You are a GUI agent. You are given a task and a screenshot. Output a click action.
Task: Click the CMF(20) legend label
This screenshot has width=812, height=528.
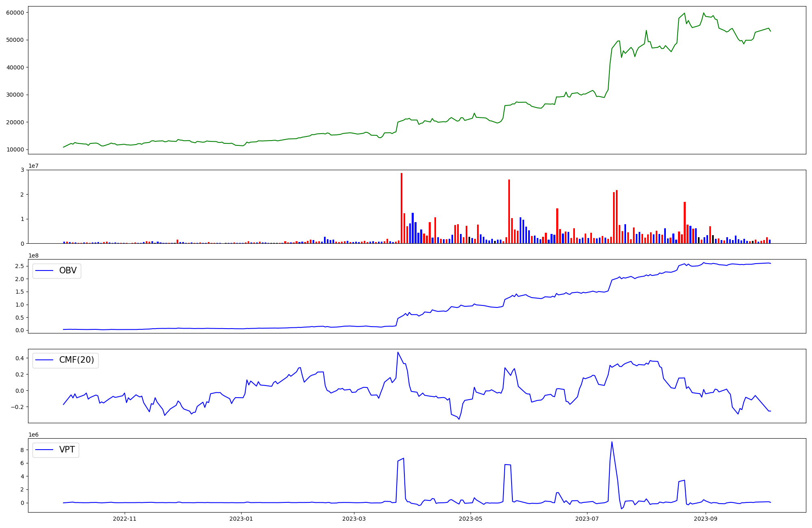click(76, 360)
